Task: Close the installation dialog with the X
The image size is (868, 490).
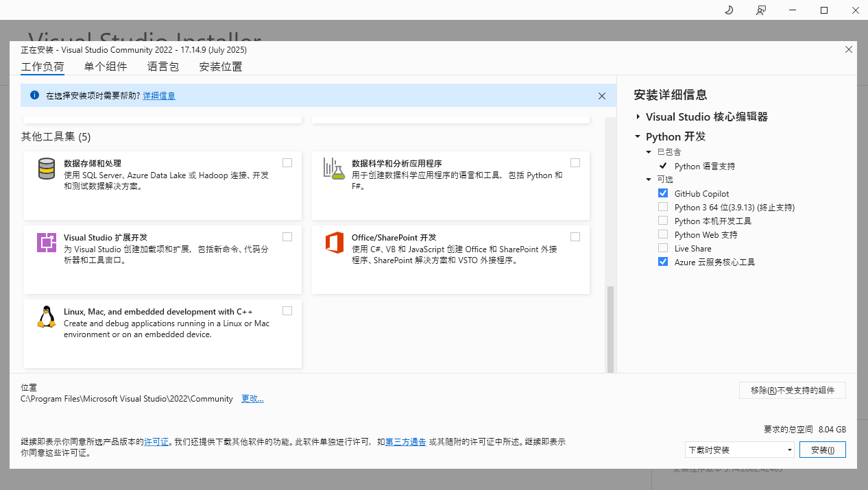Action: [x=849, y=49]
